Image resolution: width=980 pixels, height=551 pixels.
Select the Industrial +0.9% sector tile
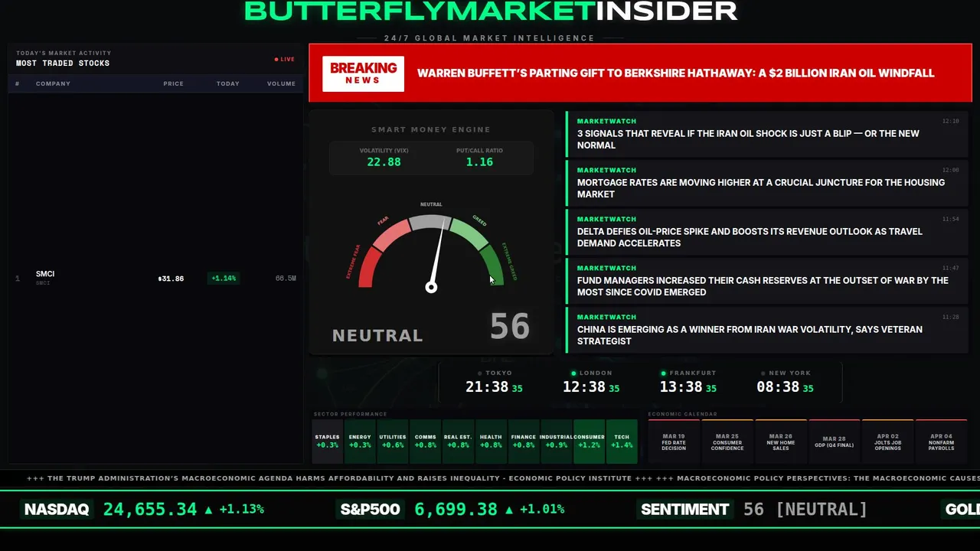tap(556, 442)
